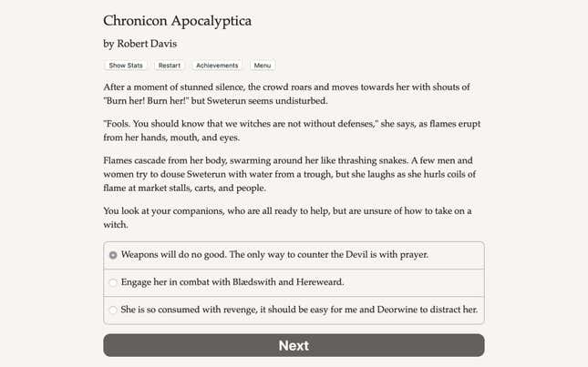Screen dimensions: 588x367
Task: Click the 'by Robert Davis' author line
Action: (x=140, y=44)
